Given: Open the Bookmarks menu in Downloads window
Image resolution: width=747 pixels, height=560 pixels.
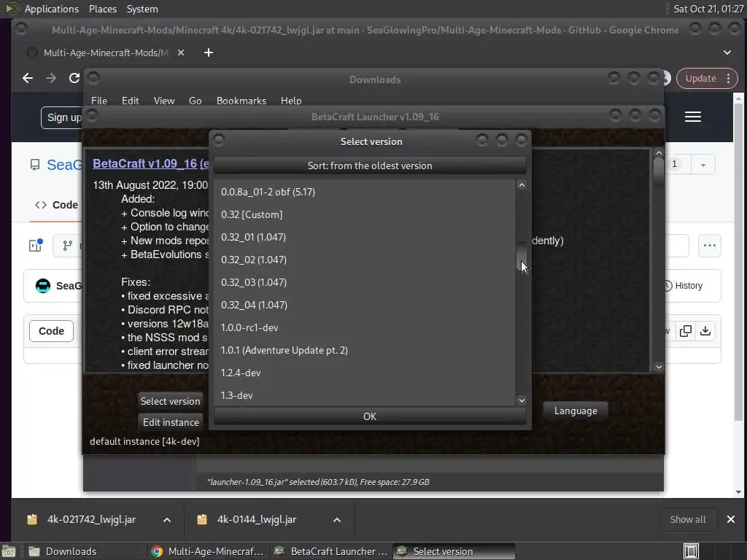Looking at the screenshot, I should (241, 101).
